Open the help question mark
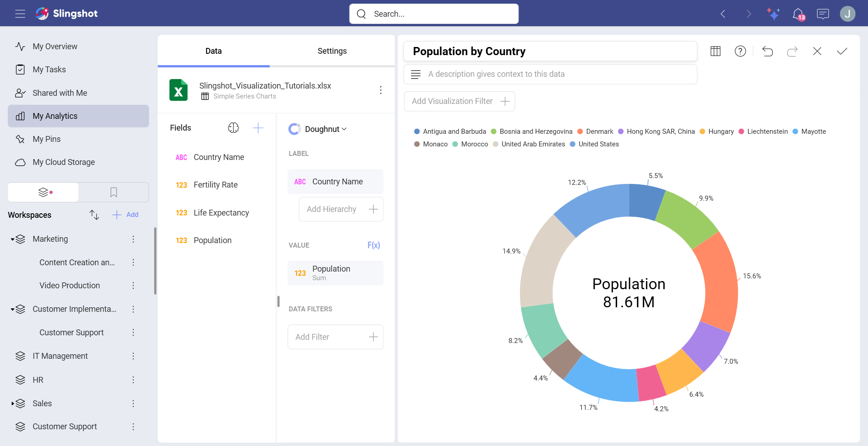 [x=740, y=51]
